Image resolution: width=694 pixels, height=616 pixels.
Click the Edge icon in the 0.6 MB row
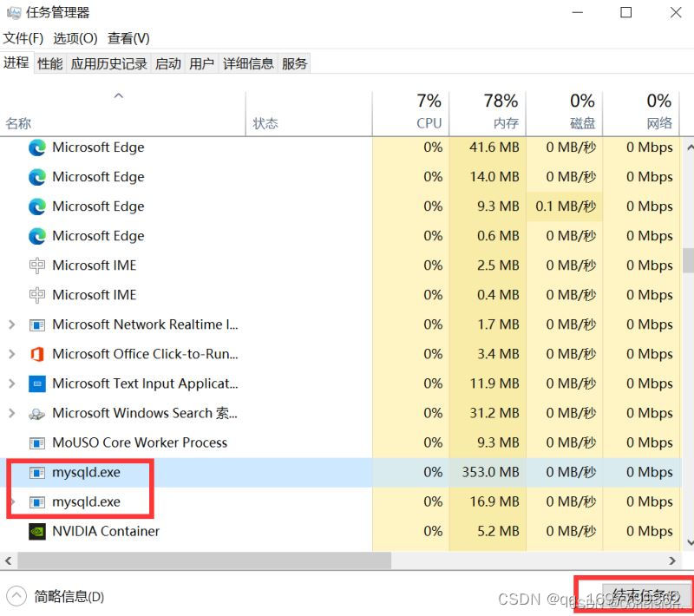37,236
